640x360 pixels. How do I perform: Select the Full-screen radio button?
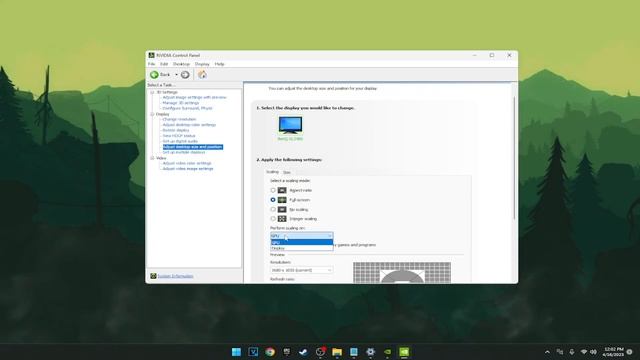pyautogui.click(x=273, y=200)
